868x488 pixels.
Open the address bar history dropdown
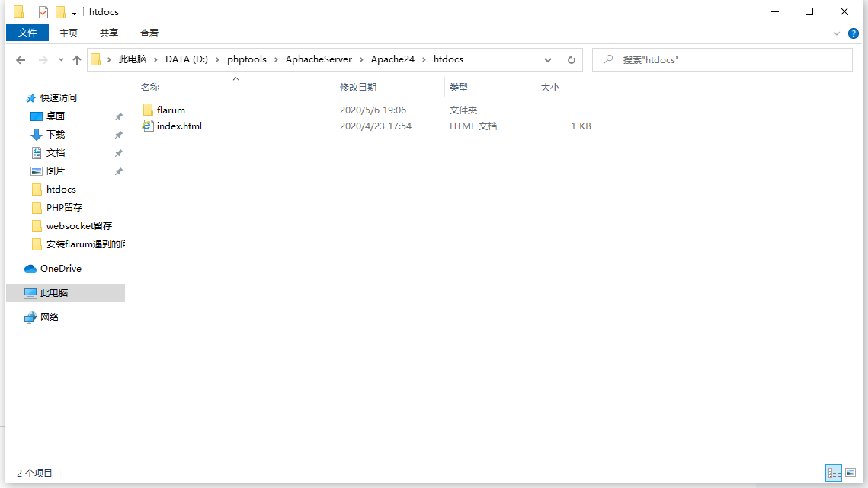tap(548, 59)
